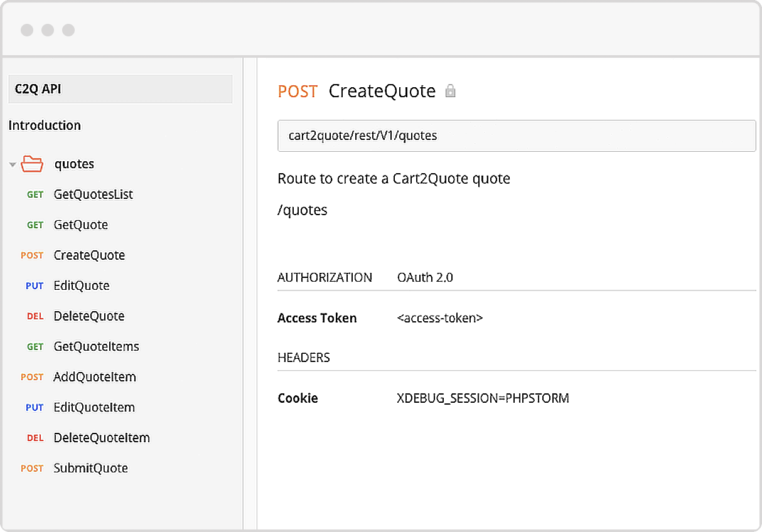Viewport: 762px width, 532px height.
Task: Select the quotes folder label
Action: (74, 164)
